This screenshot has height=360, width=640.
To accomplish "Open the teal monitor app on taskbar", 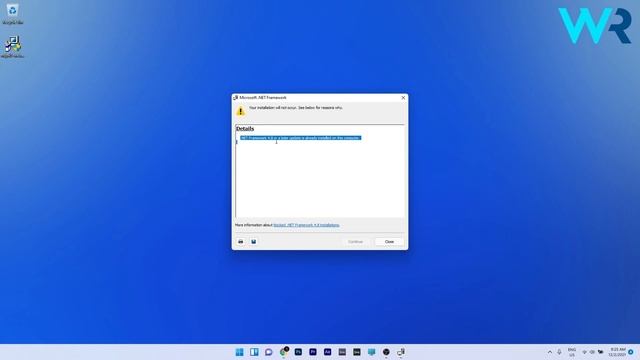I will pyautogui.click(x=371, y=352).
